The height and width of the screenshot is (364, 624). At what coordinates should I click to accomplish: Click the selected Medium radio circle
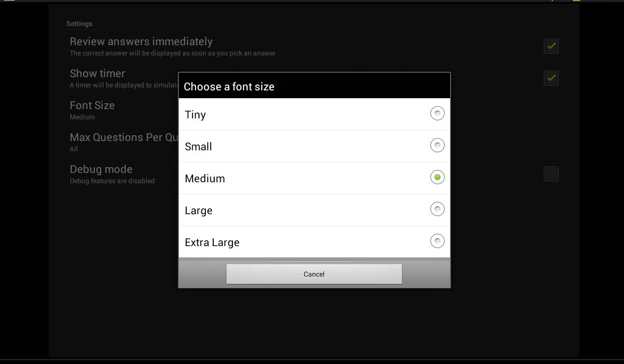437,177
